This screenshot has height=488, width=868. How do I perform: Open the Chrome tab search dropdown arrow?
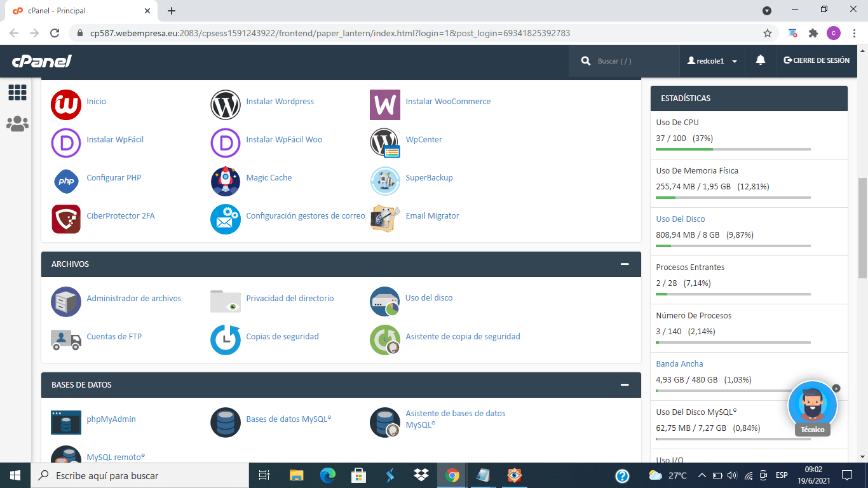767,11
